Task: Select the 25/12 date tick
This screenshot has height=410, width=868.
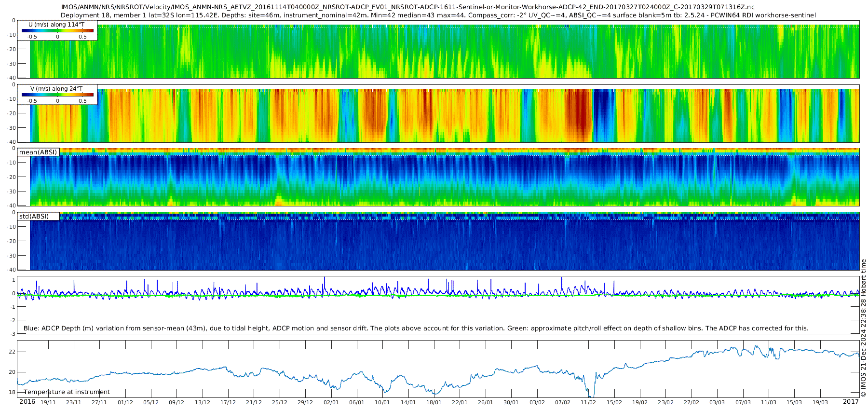Action: (279, 402)
